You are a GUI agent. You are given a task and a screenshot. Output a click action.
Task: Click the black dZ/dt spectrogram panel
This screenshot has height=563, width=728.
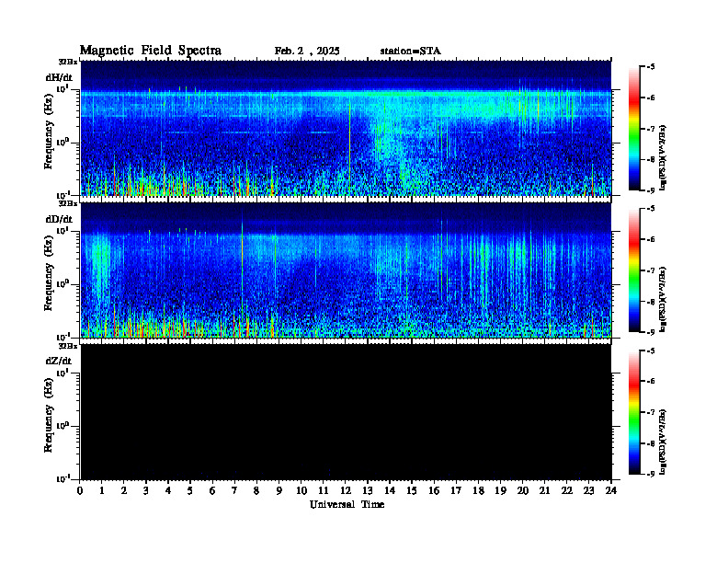tap(346, 412)
